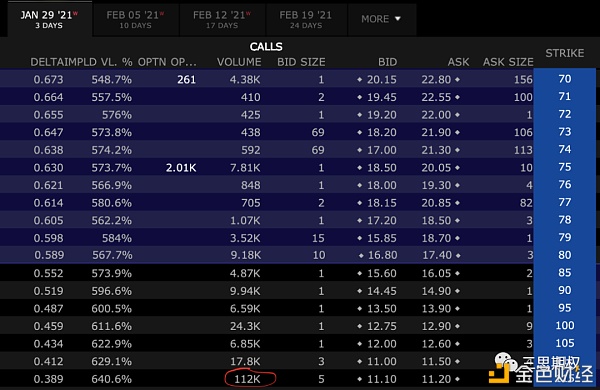Click the STRIKE column header
The image size is (600, 390).
point(565,53)
